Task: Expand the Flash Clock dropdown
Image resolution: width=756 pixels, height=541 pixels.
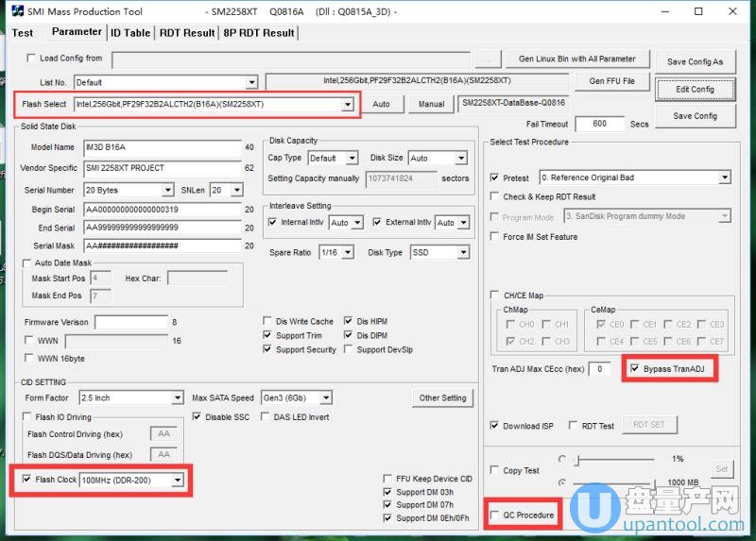Action: point(177,481)
